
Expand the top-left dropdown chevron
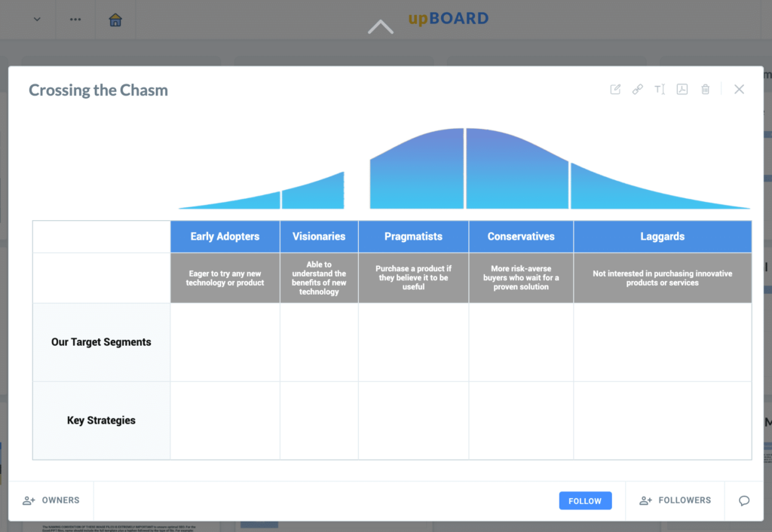(x=37, y=20)
